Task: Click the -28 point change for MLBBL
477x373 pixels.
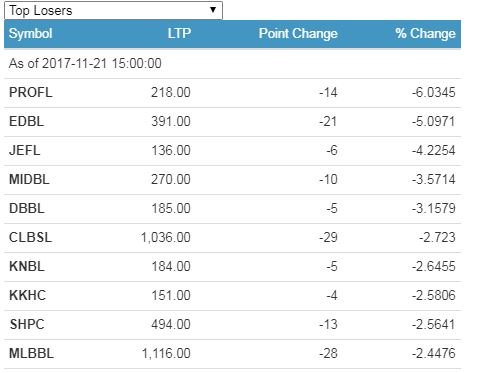Action: pos(328,353)
